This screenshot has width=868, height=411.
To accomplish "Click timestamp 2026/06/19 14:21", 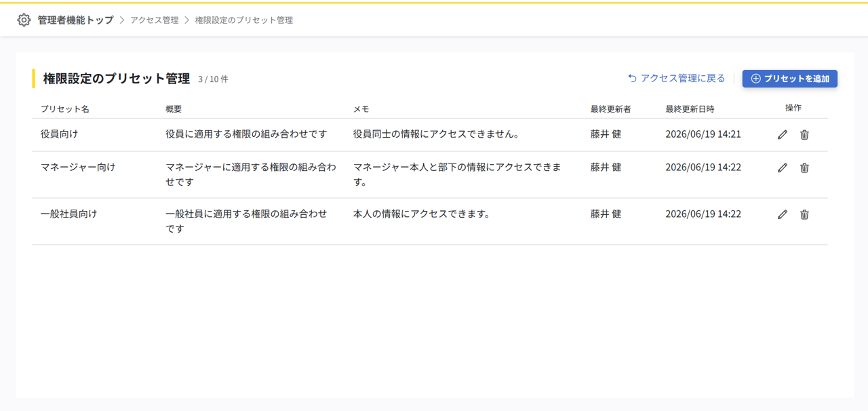I will 703,134.
